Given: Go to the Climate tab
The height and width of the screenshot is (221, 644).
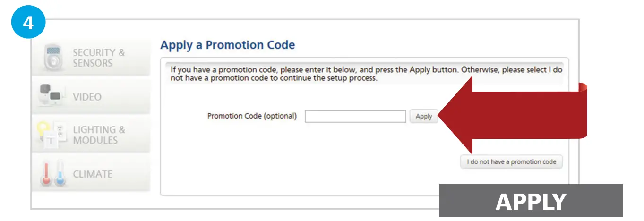Looking at the screenshot, I should point(93,174).
